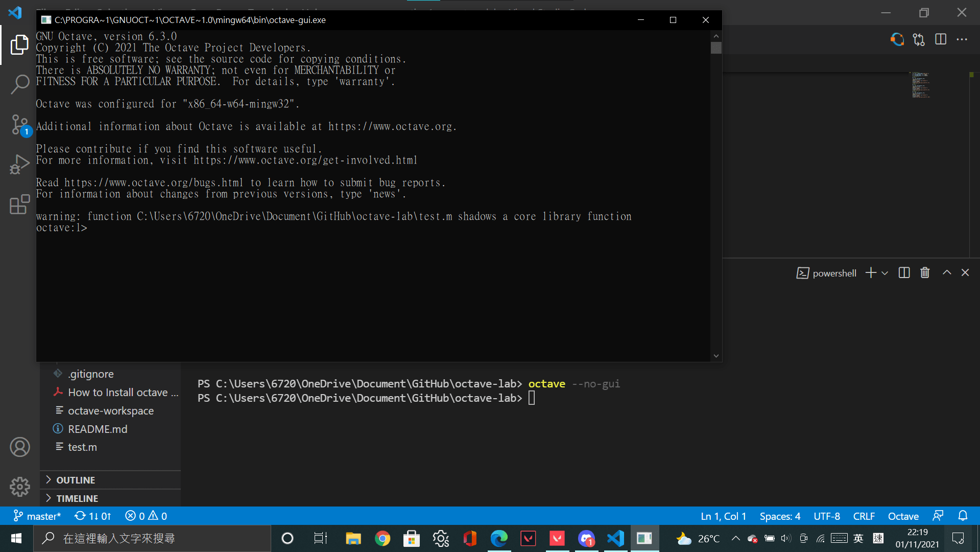Maximize the terminal panel with chevron
The width and height of the screenshot is (980, 552).
pos(946,272)
